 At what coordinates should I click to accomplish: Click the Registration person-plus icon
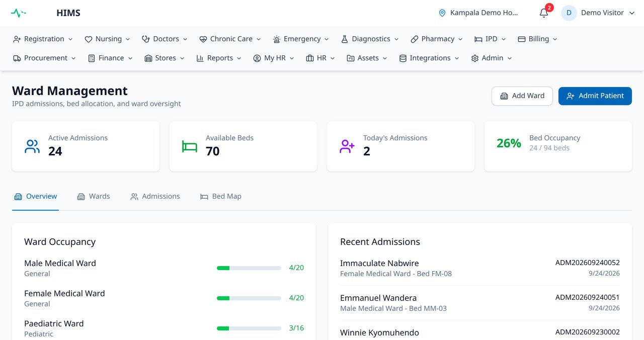coord(17,39)
